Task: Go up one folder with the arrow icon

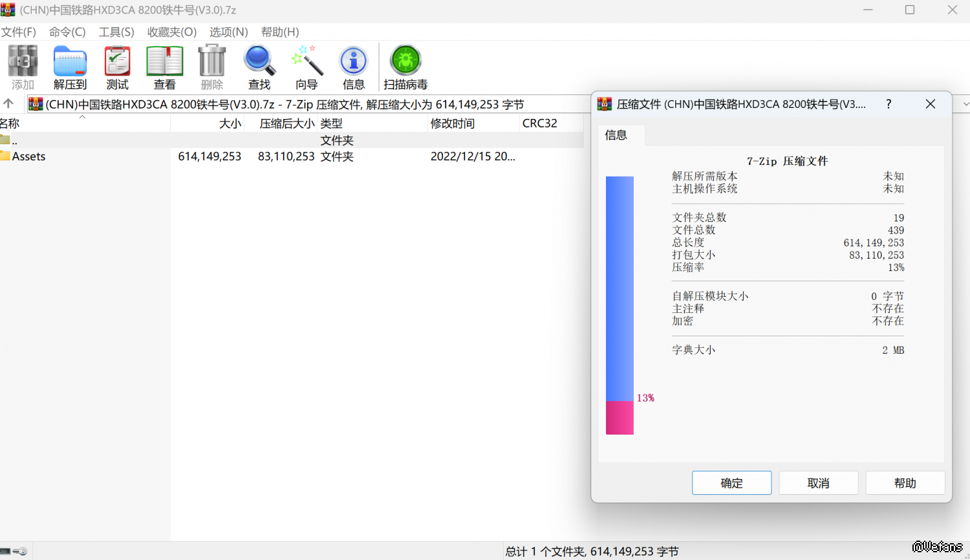Action: coord(8,103)
